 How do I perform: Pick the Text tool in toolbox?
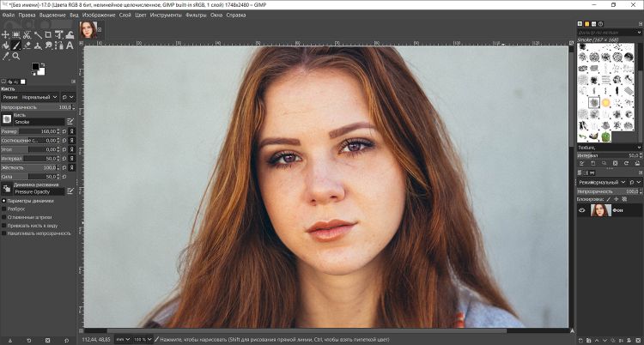point(70,45)
